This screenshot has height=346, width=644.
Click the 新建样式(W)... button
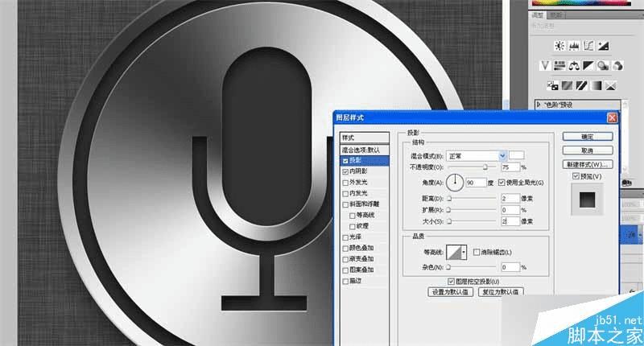(x=588, y=165)
